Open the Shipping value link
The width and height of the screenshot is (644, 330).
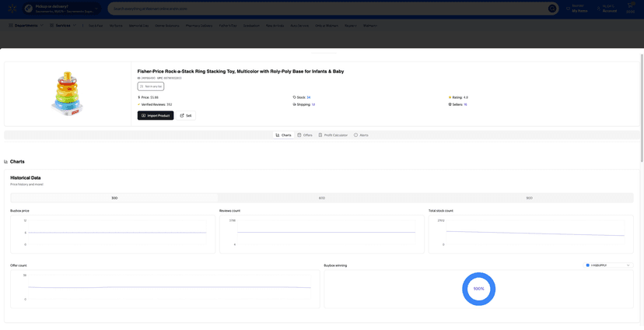[x=313, y=105]
